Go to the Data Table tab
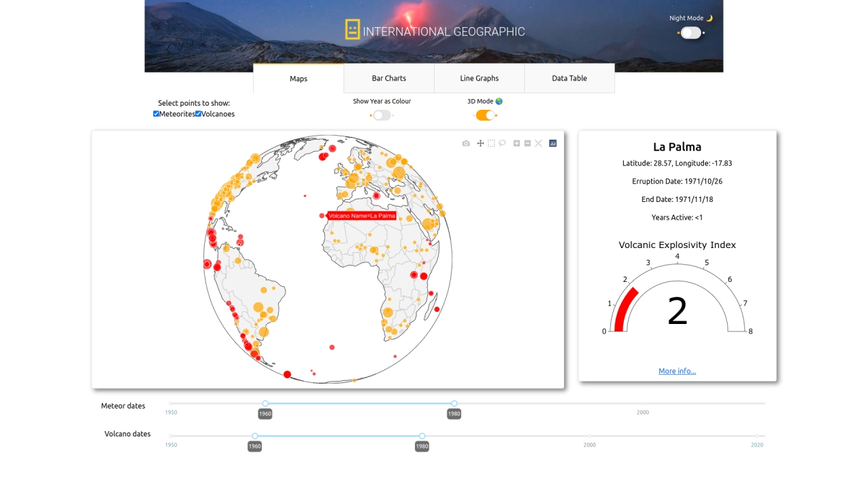Viewport: 868px width, 488px height. pos(569,78)
